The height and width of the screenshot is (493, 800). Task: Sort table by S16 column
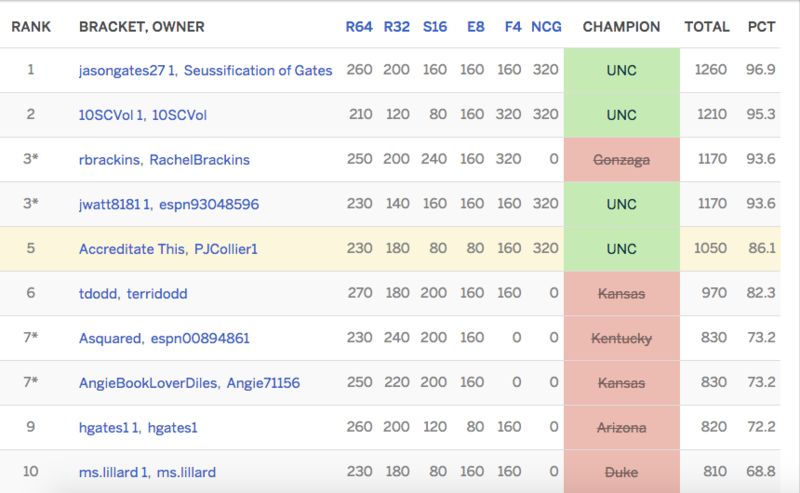[435, 27]
